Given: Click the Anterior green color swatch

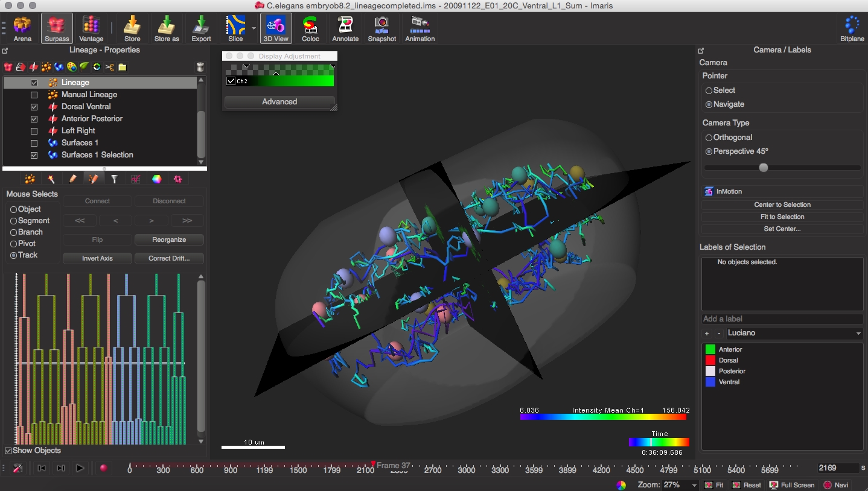Looking at the screenshot, I should click(710, 349).
